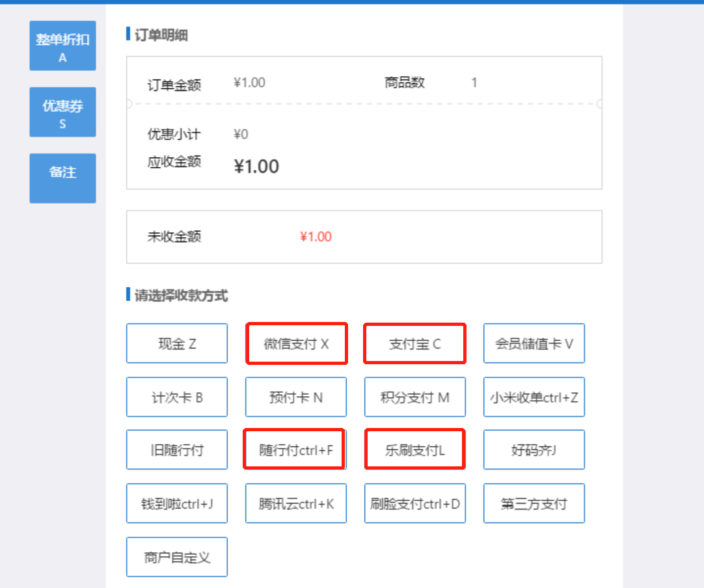Screen dimensions: 704x588
Task: Choose 旧随行付 payment method
Action: (177, 449)
